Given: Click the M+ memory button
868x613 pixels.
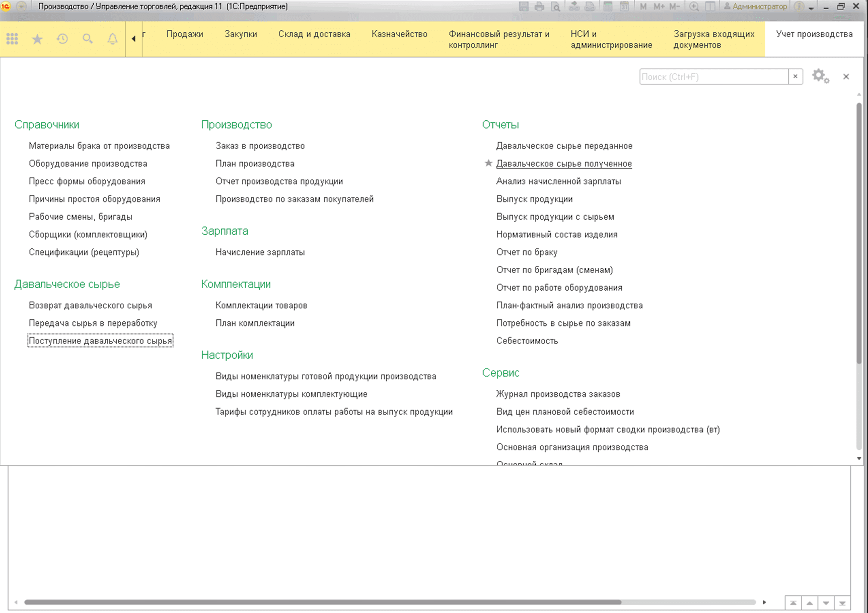Looking at the screenshot, I should click(x=659, y=7).
